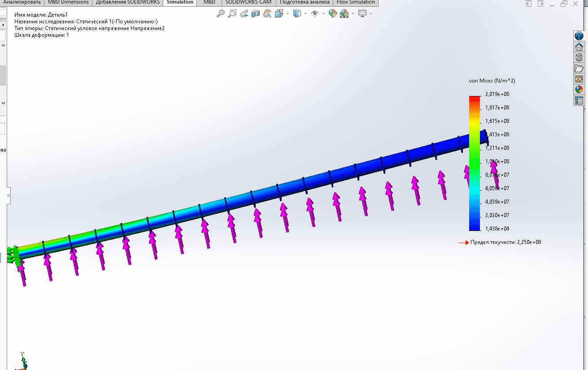This screenshot has height=370, width=588.
Task: Expand the View Settings monitor dropdown arrow
Action: (371, 14)
